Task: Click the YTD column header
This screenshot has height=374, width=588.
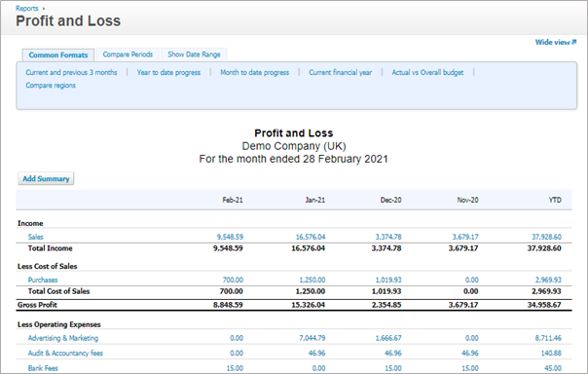Action: [x=555, y=200]
